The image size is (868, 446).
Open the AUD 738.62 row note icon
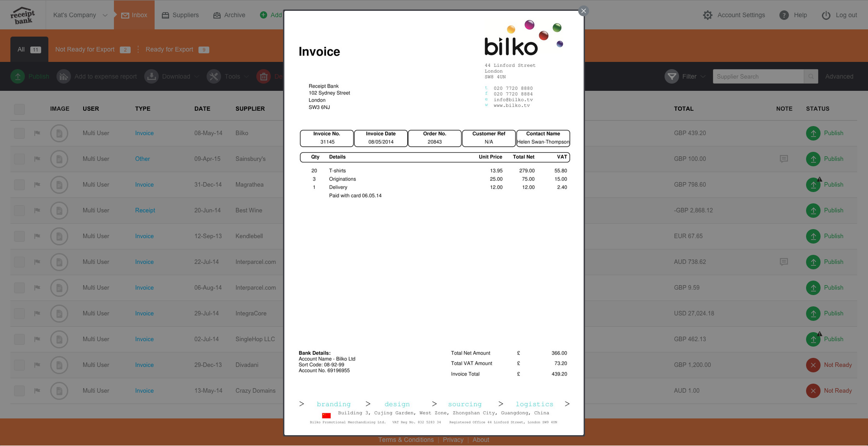point(784,262)
